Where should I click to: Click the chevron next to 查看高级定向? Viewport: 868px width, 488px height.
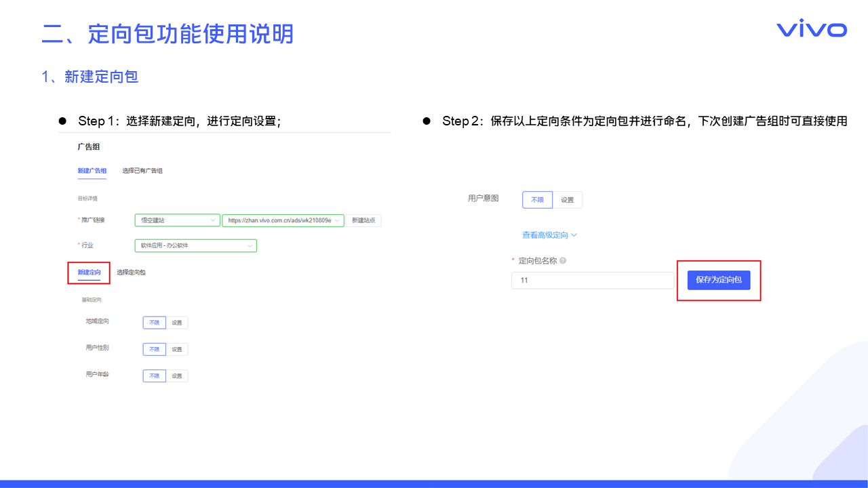coord(574,235)
